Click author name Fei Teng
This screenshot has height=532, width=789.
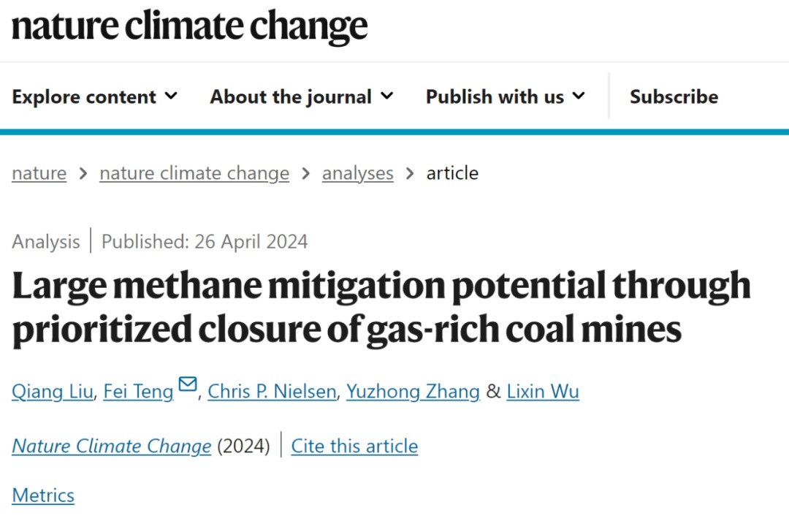coord(138,392)
